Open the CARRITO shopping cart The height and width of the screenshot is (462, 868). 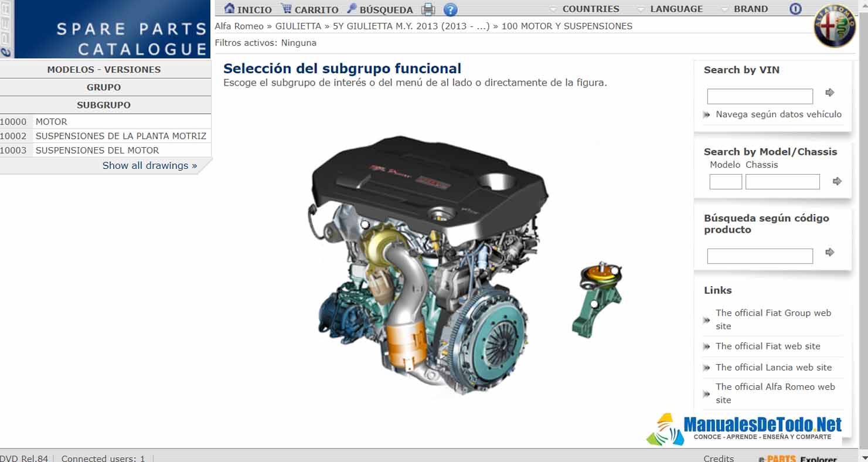309,9
